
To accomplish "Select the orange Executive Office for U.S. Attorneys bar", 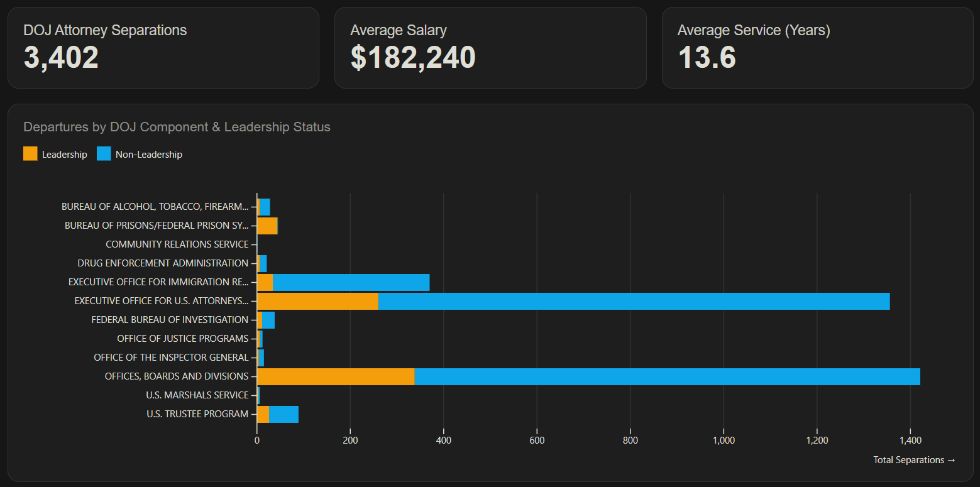I will pyautogui.click(x=317, y=301).
